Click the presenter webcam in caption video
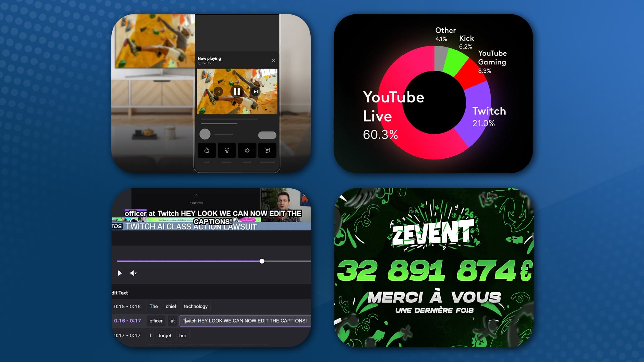 285,204
